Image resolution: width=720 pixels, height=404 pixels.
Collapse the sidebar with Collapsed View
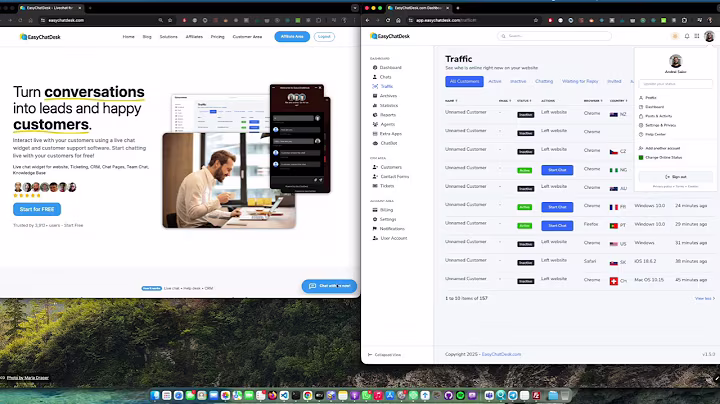384,355
